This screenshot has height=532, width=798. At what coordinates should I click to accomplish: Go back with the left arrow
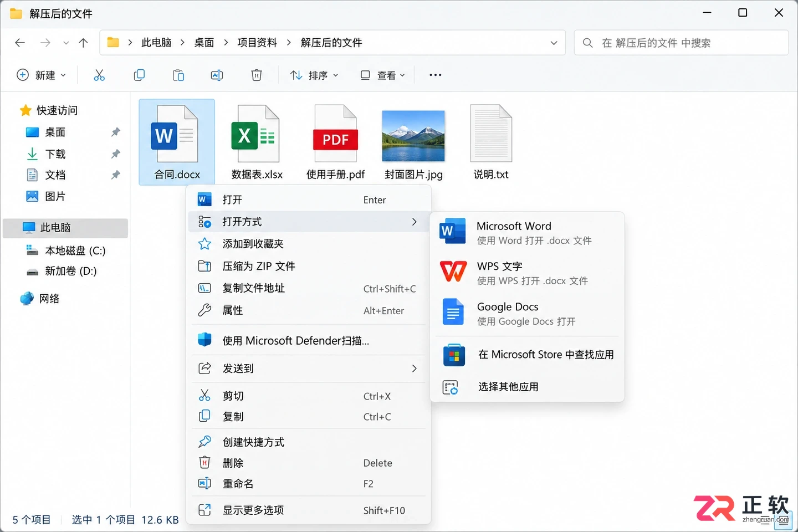coord(20,43)
